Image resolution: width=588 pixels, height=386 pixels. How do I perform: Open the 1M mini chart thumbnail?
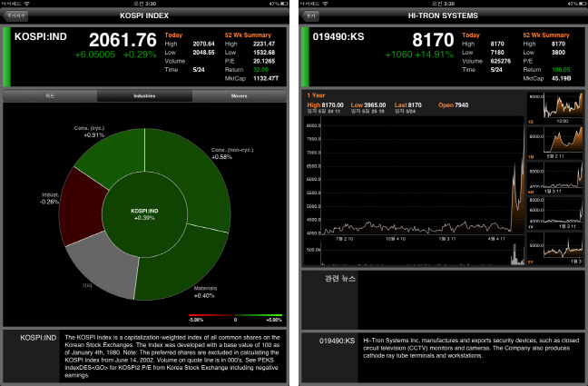(555, 144)
